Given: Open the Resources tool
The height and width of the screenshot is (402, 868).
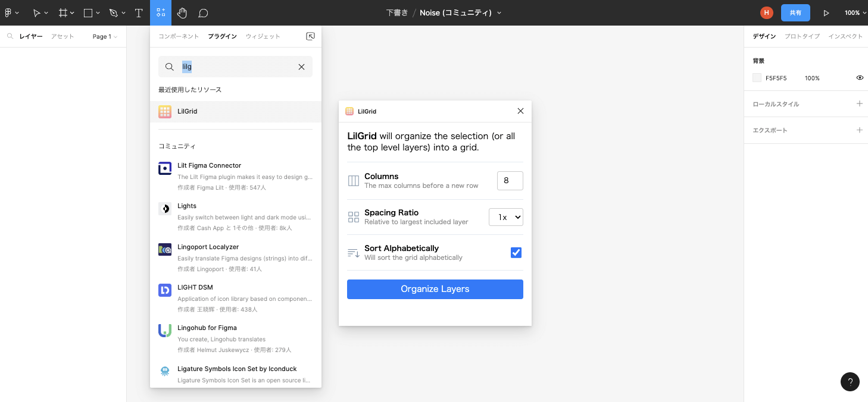Looking at the screenshot, I should (x=161, y=12).
